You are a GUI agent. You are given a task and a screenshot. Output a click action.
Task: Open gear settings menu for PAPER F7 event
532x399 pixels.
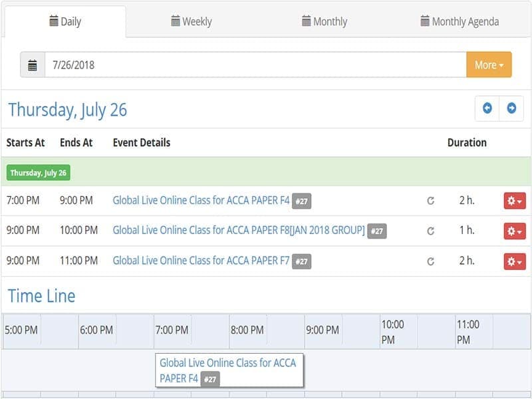[515, 262]
